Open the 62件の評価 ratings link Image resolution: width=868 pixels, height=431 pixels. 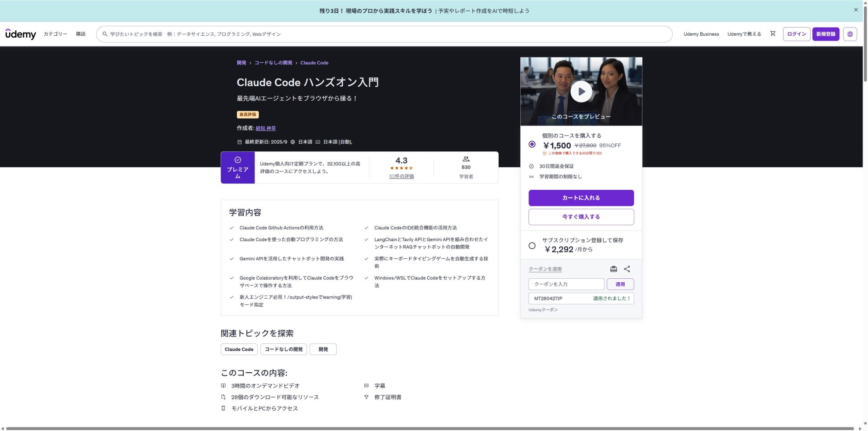[x=401, y=176]
